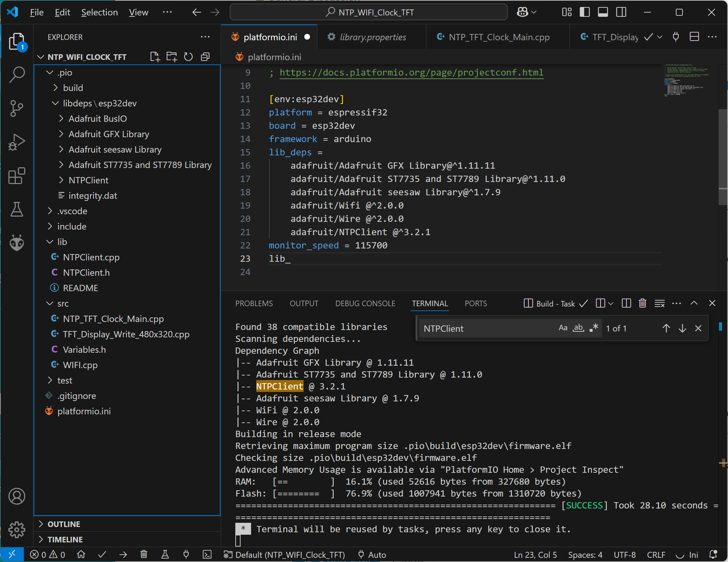Screen dimensions: 728x562
Task: Split the editor with split icon
Action: coord(694,37)
